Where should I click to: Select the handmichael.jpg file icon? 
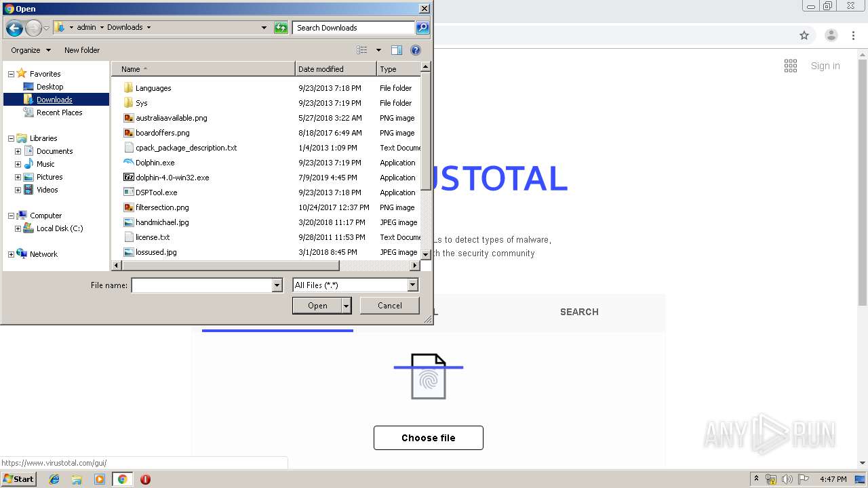(129, 222)
